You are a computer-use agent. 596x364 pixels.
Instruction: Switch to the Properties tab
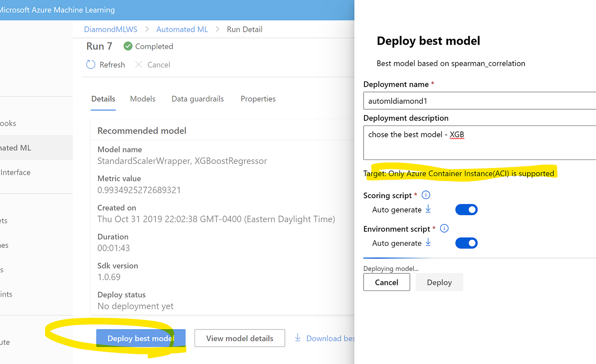(x=258, y=99)
